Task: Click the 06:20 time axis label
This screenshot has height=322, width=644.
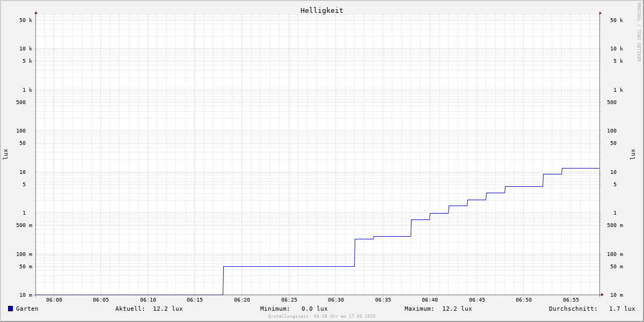Action: click(x=242, y=300)
